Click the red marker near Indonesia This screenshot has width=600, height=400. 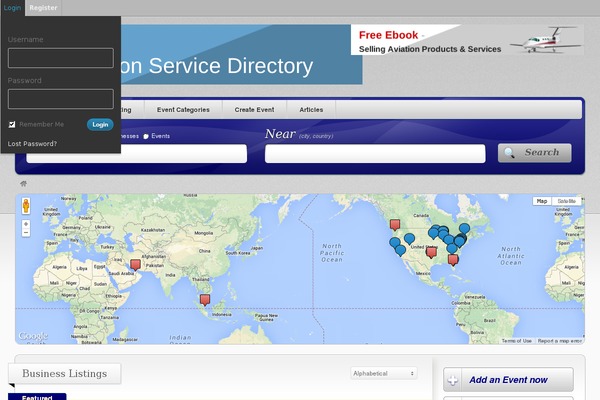click(x=205, y=298)
